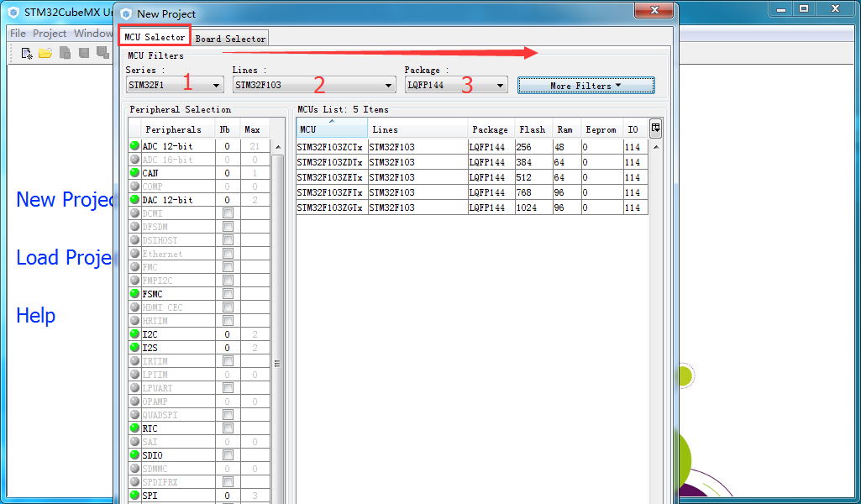Open the Package dropdown showing LQFP144

456,85
